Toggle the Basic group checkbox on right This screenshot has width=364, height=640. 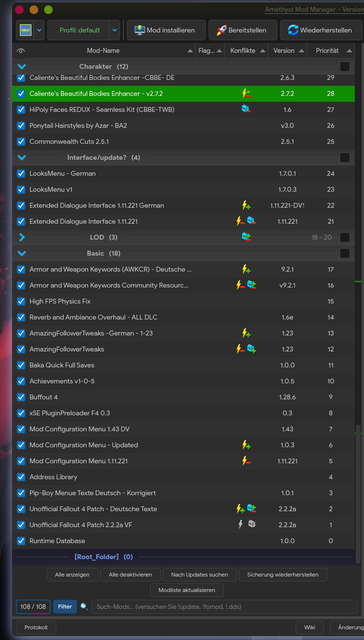coord(344,253)
